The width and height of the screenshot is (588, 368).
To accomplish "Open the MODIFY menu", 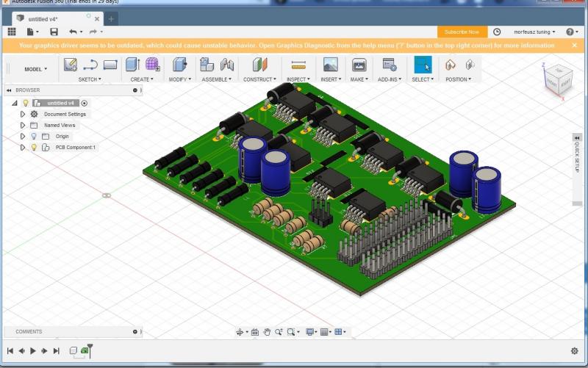I will (x=179, y=79).
